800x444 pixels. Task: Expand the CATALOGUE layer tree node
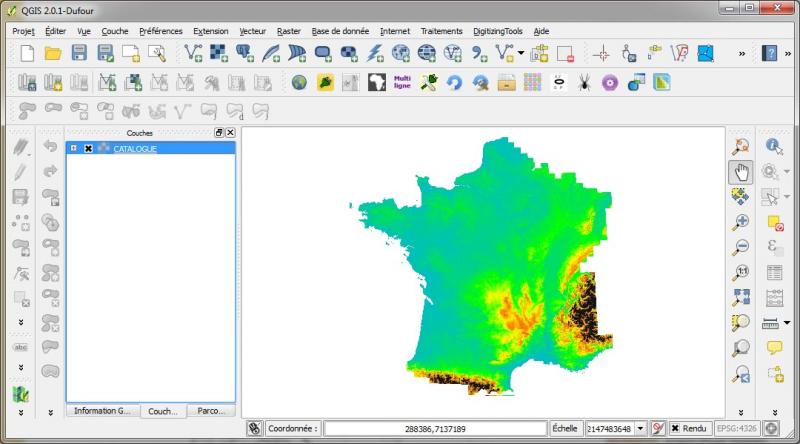[74, 149]
